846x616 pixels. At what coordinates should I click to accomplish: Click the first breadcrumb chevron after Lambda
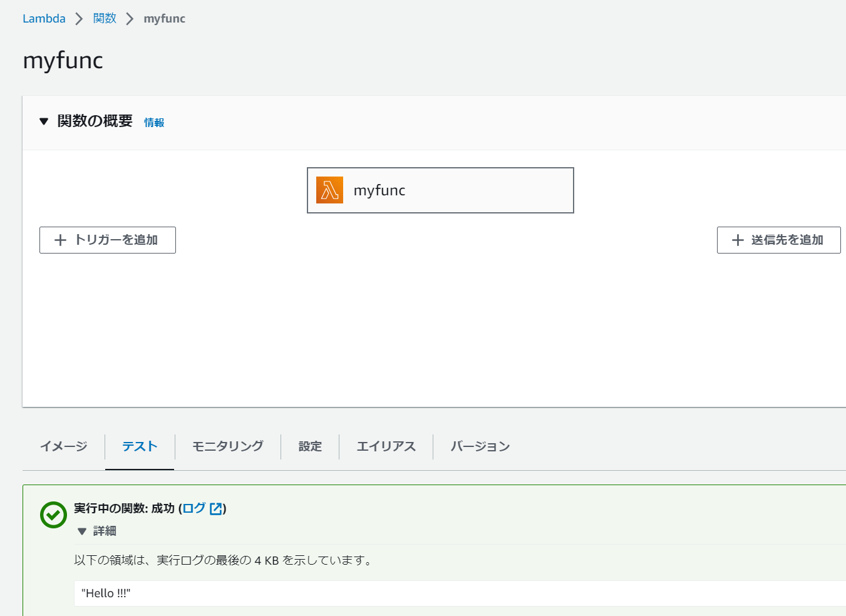(79, 19)
